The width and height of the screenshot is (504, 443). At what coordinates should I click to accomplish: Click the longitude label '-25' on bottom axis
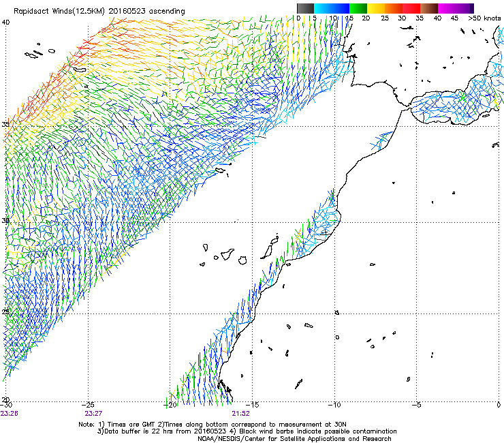88,405
